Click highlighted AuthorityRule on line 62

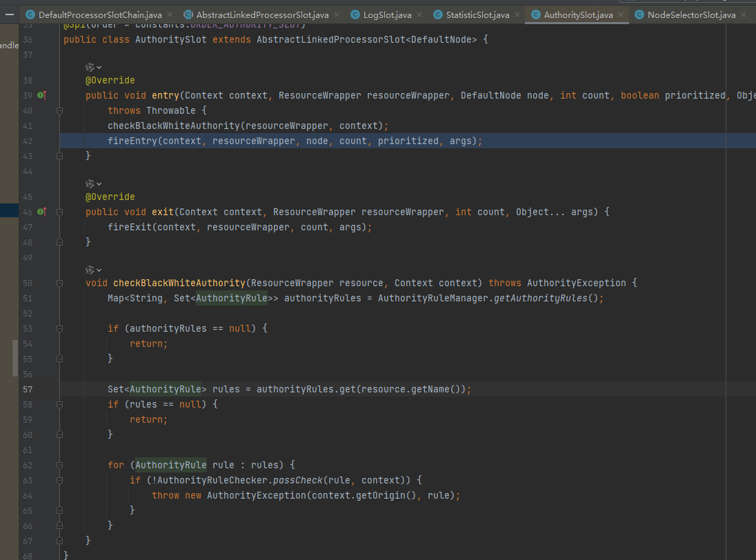(170, 465)
